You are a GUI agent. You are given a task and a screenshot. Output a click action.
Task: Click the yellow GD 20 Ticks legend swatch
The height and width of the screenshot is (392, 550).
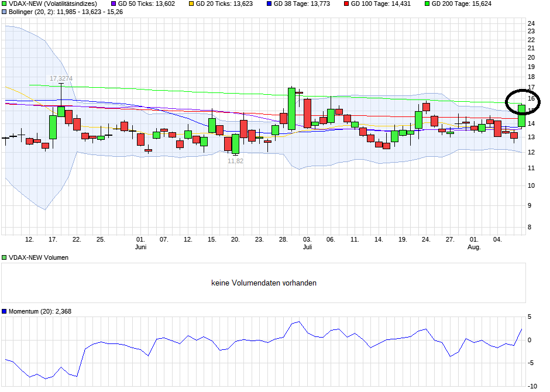[191, 4]
